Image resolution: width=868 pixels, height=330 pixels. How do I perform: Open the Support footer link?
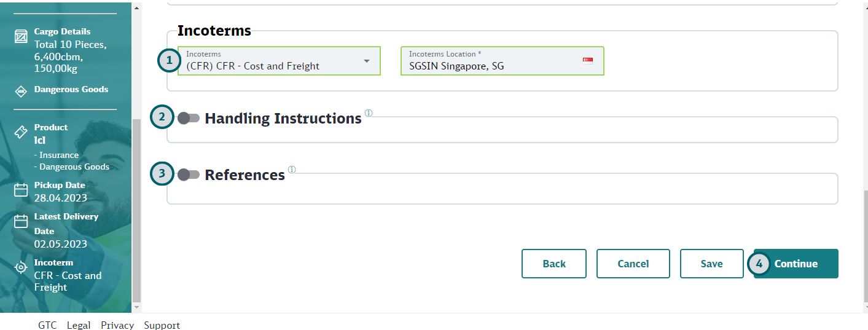click(x=162, y=325)
